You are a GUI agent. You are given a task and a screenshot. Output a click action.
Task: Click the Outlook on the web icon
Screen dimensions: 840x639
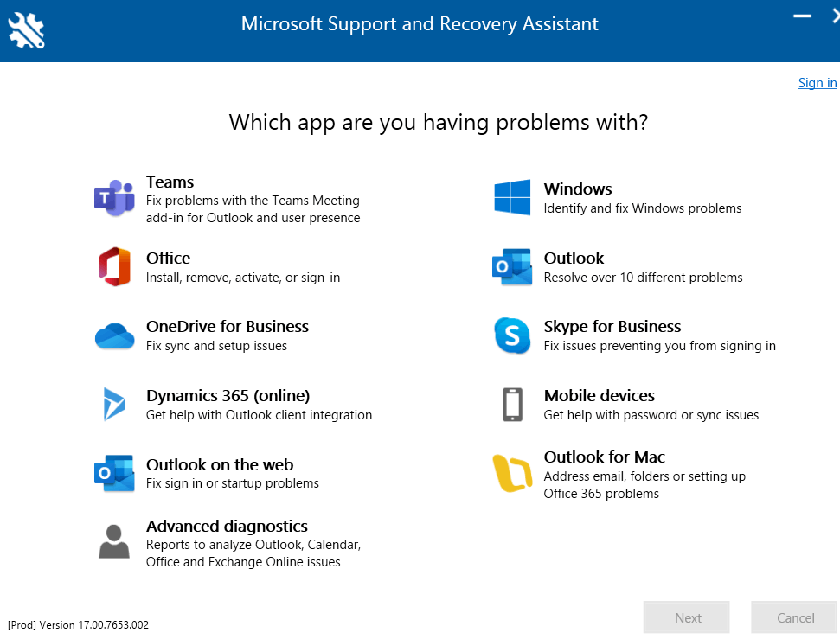pos(114,474)
